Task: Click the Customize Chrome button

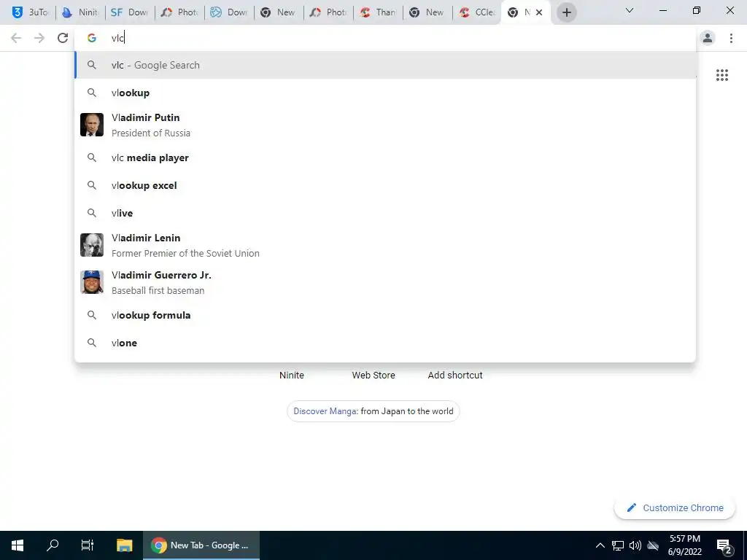Action: pos(675,507)
